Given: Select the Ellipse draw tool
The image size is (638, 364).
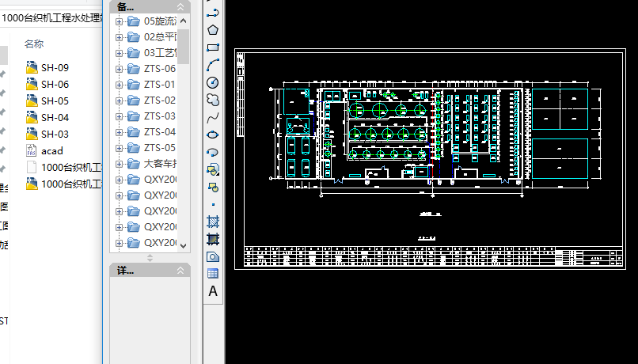Looking at the screenshot, I should tap(213, 135).
